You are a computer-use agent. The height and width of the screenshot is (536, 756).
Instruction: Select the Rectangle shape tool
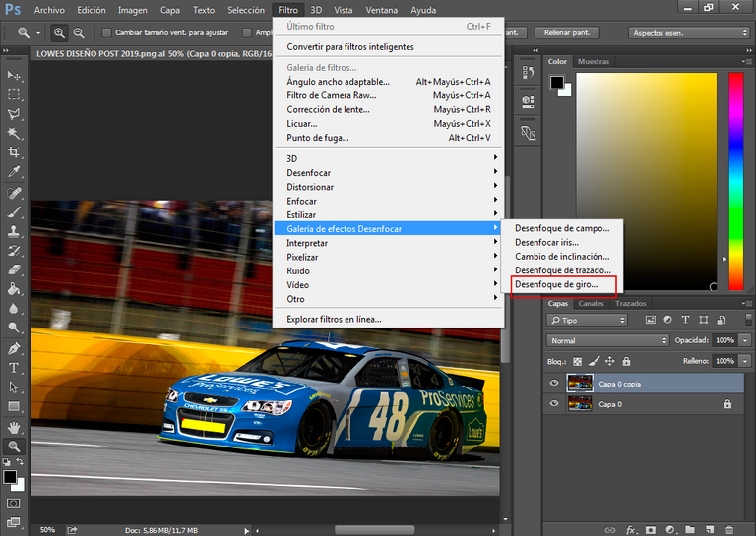click(14, 406)
